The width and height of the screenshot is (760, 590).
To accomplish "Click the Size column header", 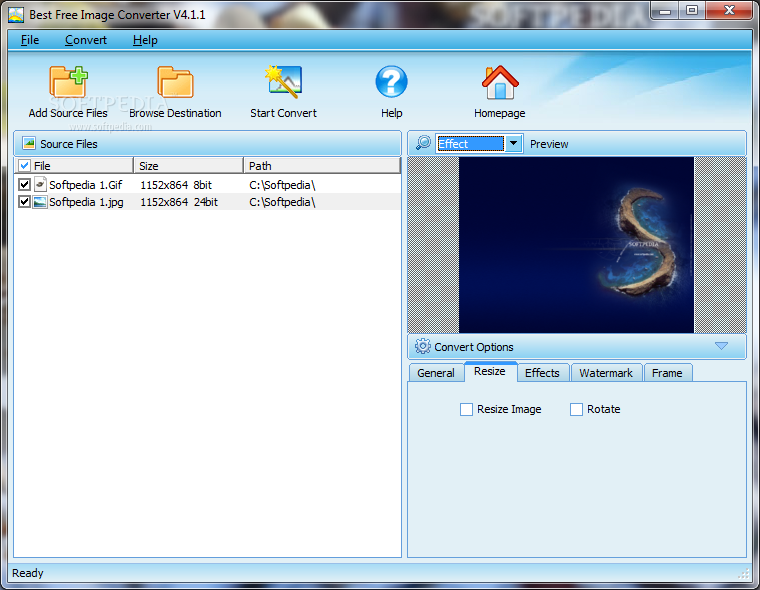I will [x=188, y=166].
